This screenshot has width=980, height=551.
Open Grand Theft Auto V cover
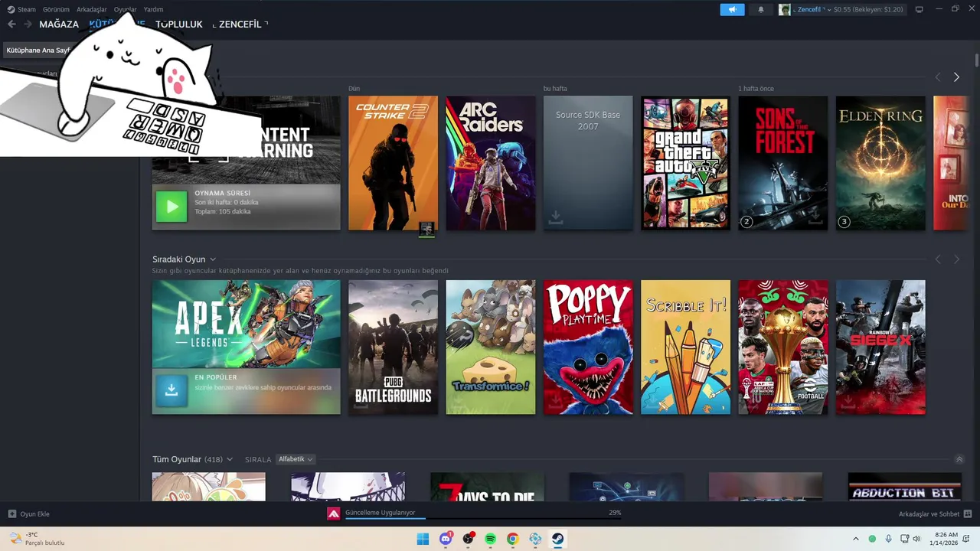[x=686, y=163]
